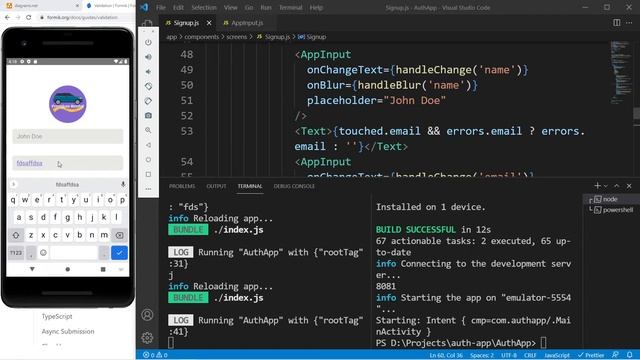The height and width of the screenshot is (360, 640).
Task: Open Help menu in VS Code
Action: pos(316,7)
